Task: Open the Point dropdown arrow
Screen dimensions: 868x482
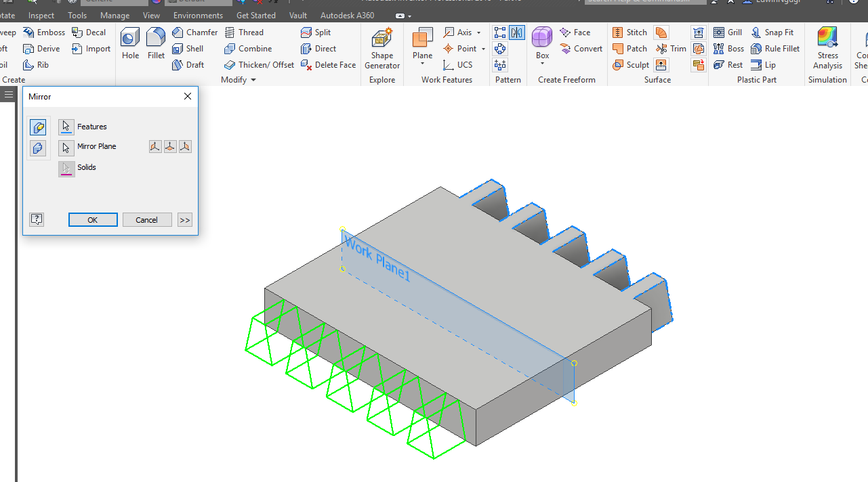Action: [483, 49]
